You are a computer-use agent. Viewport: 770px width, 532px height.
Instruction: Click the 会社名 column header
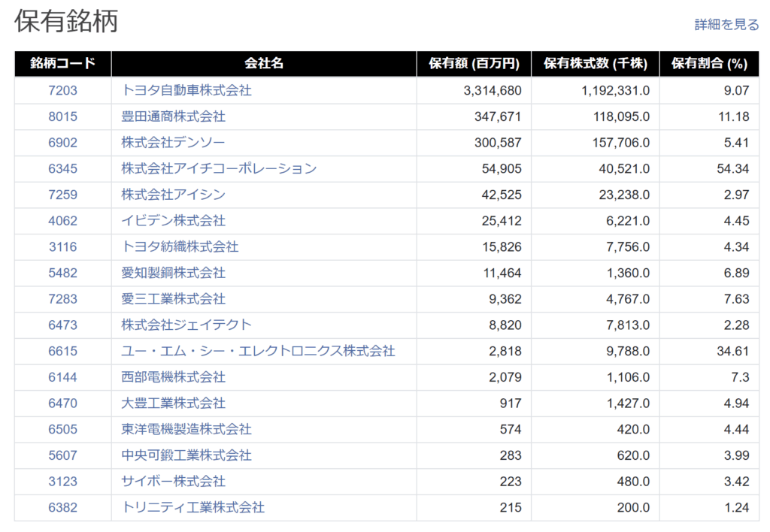pyautogui.click(x=264, y=63)
